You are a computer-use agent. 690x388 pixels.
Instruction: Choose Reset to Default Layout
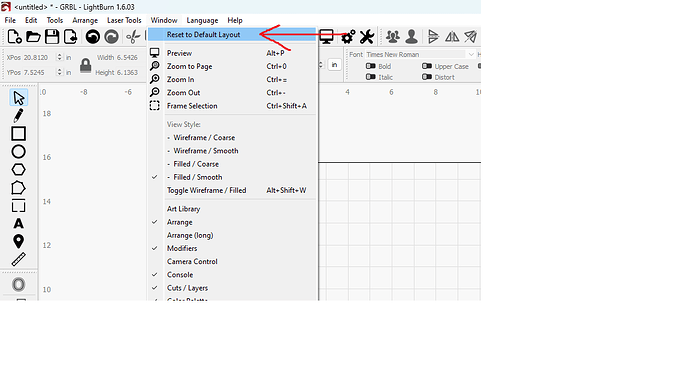(x=232, y=35)
